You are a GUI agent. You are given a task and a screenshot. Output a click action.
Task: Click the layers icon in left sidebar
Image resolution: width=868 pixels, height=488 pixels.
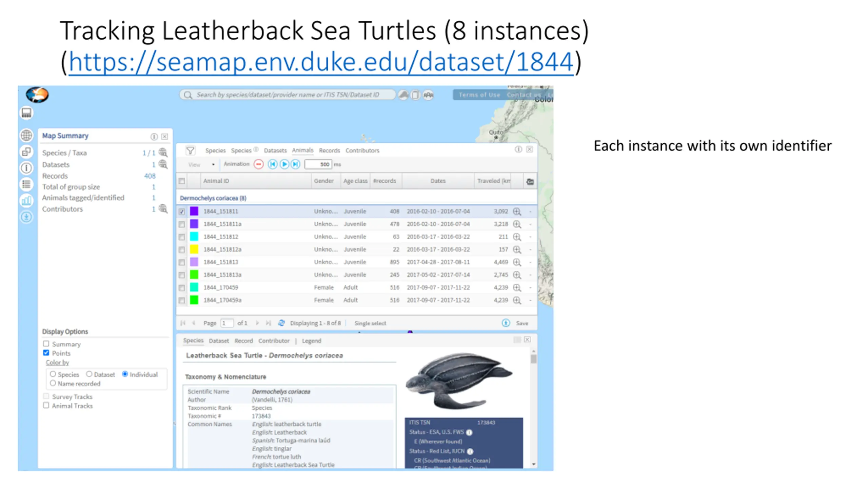click(26, 151)
